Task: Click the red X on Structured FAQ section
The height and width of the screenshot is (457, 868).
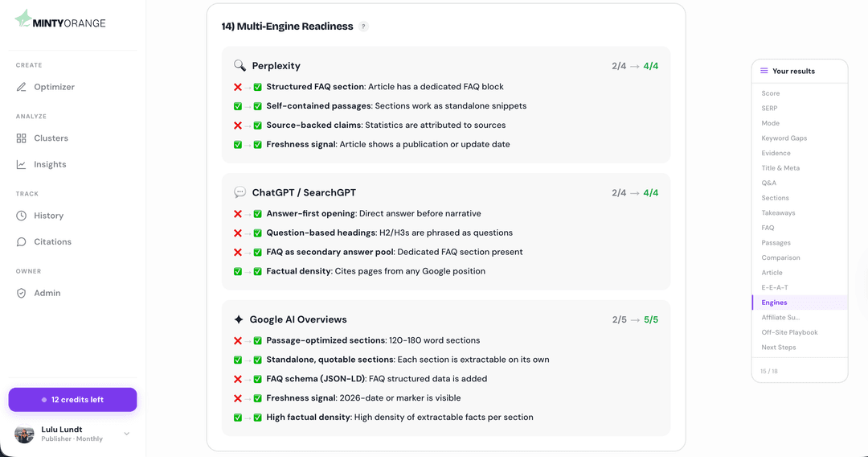Action: 237,87
